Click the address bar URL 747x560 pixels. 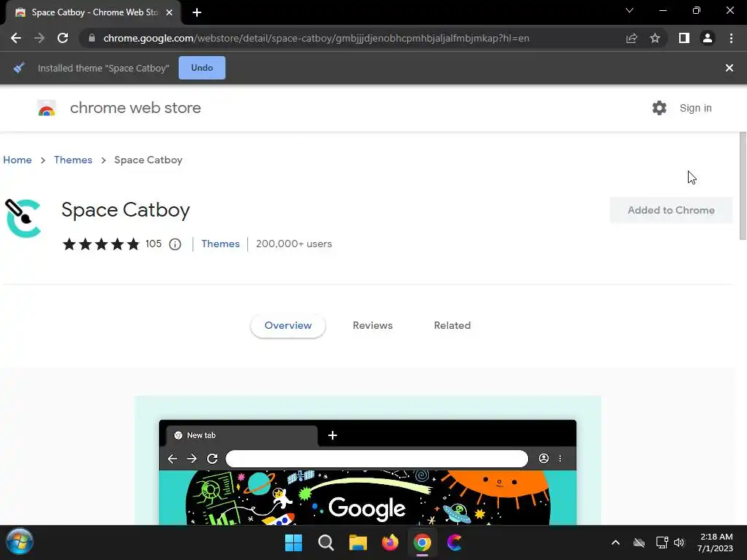pos(316,38)
